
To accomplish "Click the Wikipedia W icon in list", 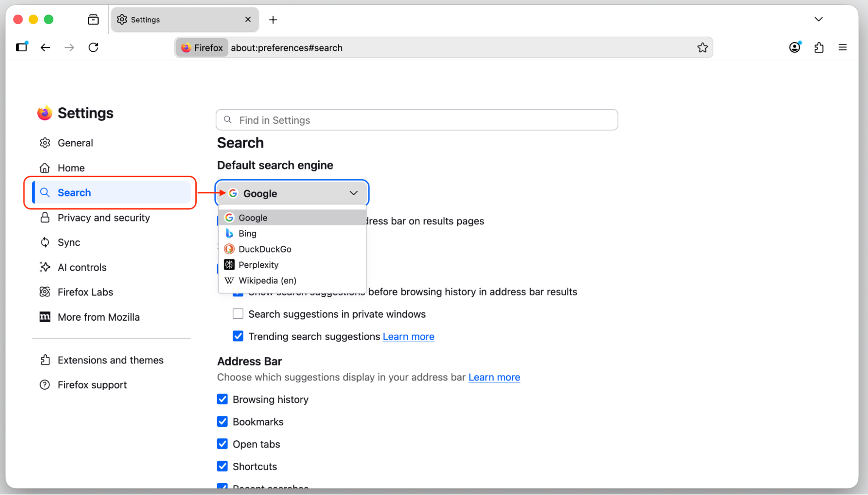I will coord(229,280).
